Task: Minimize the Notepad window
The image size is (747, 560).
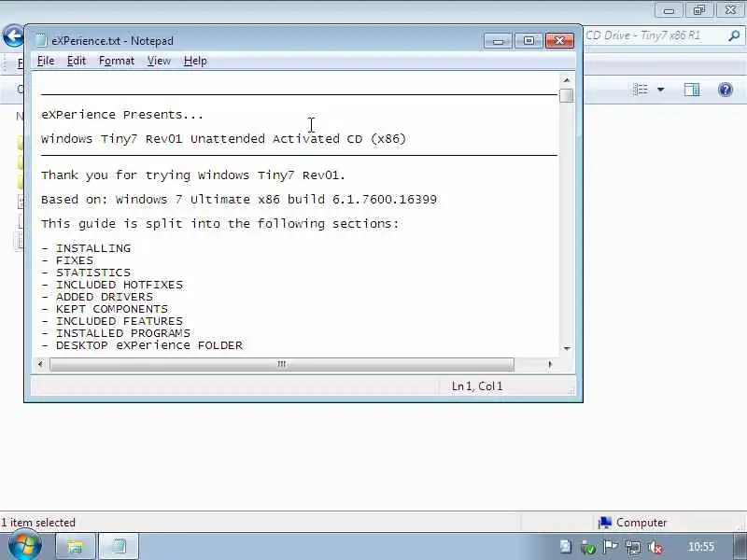Action: click(498, 41)
